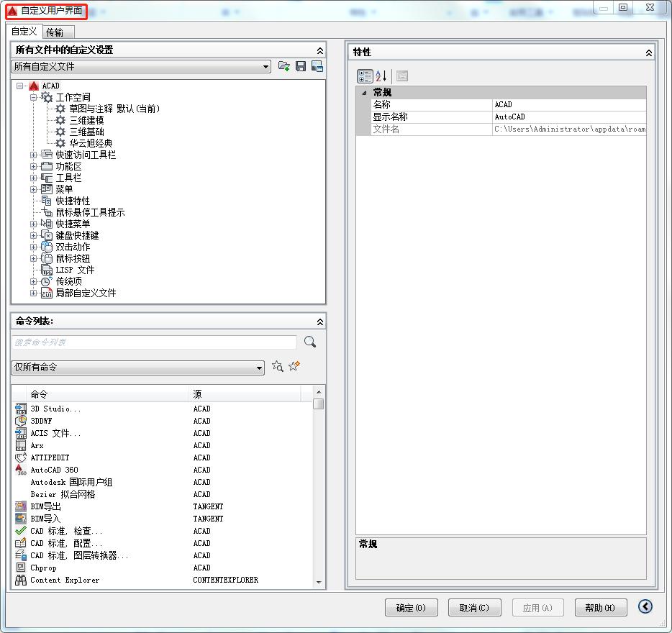
Task: Sort properties alphabetically with the A-Z icon
Action: [382, 76]
